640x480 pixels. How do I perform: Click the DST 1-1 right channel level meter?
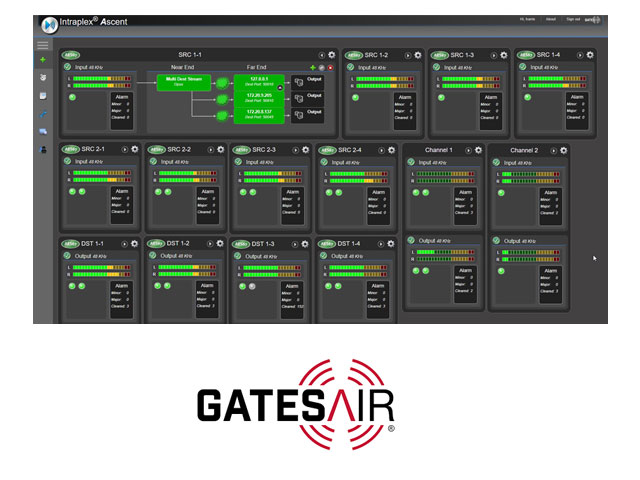tap(102, 275)
